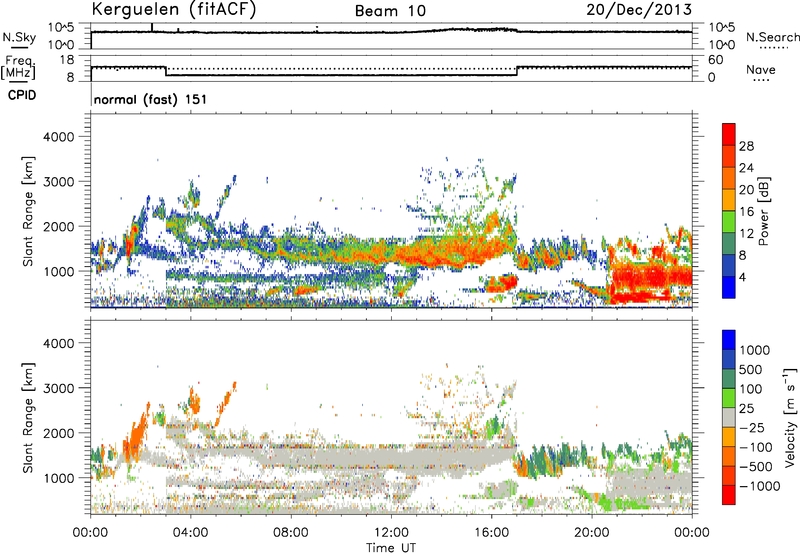Click the 'Velocity [m s-1]' colorbar label
800x554 pixels.
click(790, 417)
